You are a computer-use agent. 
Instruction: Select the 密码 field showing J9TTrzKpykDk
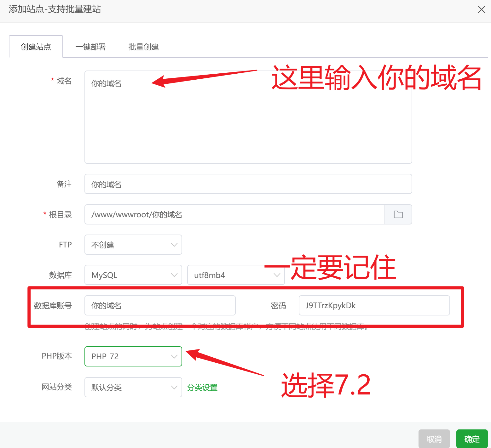point(374,305)
